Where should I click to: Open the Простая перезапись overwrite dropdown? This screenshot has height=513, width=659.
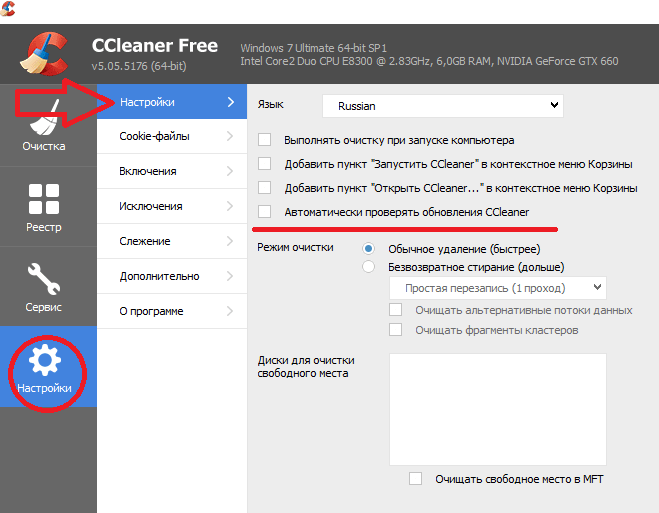[498, 288]
